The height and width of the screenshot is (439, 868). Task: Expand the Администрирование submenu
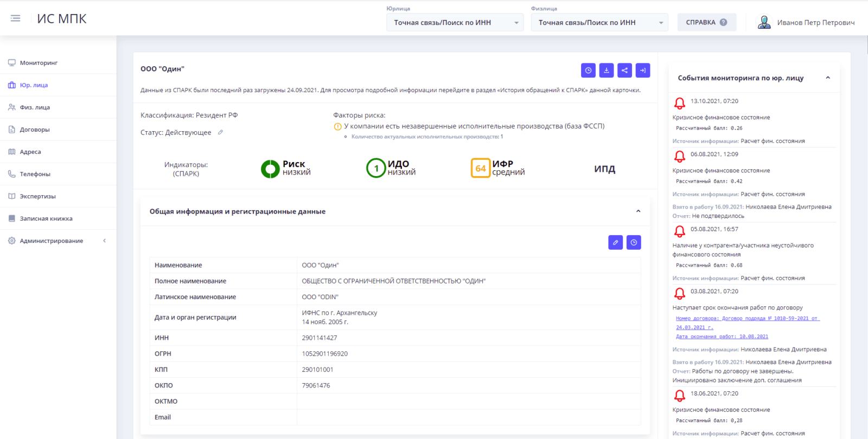click(x=105, y=241)
